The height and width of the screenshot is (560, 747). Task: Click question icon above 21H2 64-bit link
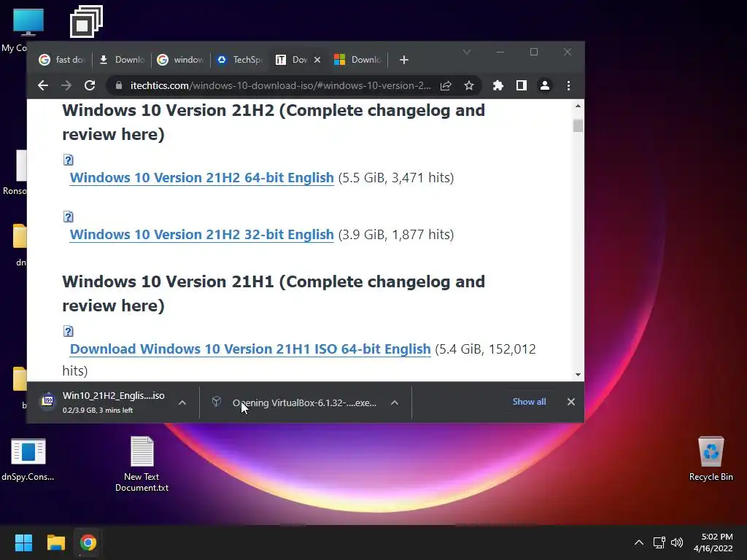(x=68, y=160)
